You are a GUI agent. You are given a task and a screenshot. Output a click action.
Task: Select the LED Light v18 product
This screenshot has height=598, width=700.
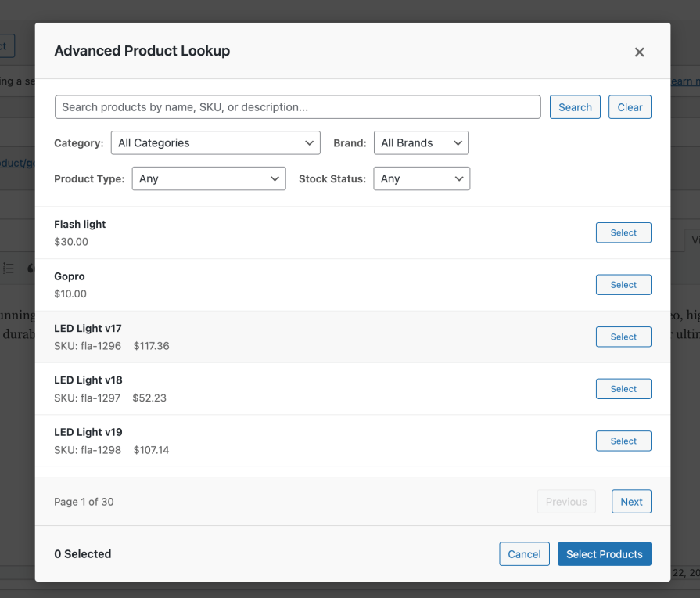click(623, 389)
